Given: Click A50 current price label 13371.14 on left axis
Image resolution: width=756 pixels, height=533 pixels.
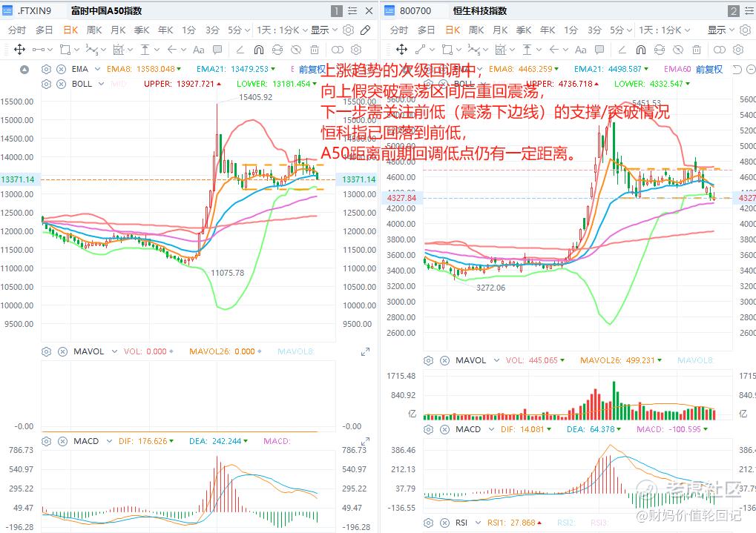Looking at the screenshot, I should click(19, 179).
